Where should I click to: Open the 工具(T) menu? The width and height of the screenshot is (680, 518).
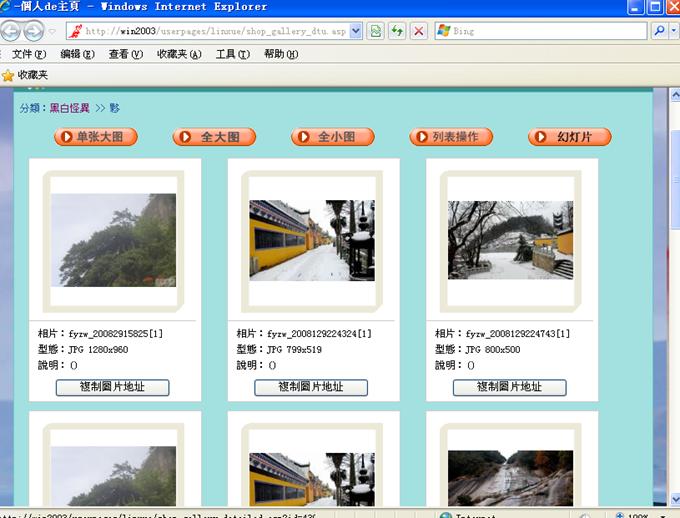(x=233, y=54)
